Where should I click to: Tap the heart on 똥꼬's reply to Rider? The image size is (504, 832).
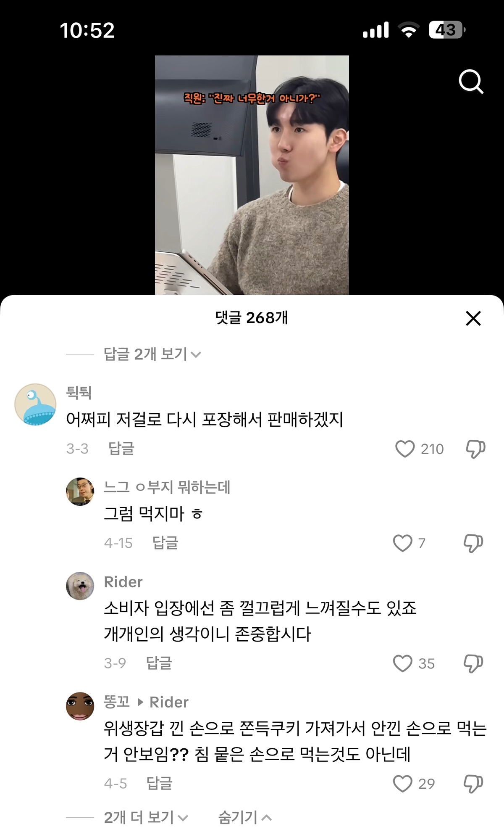(x=402, y=783)
